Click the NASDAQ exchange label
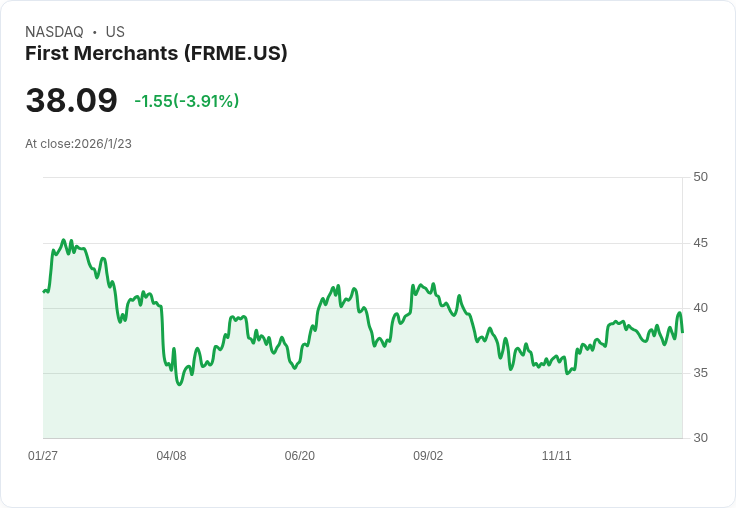Image resolution: width=736 pixels, height=508 pixels. tap(54, 32)
